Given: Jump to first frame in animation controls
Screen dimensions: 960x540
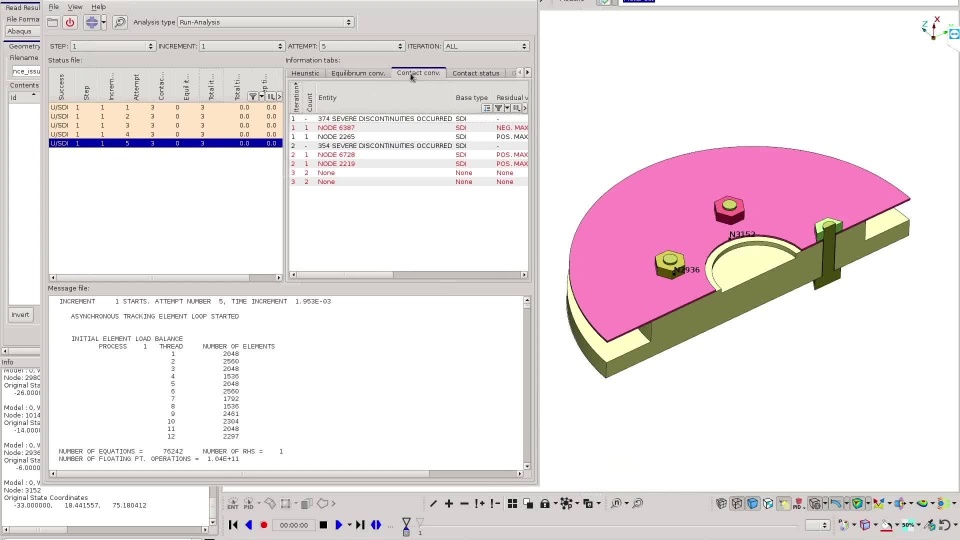Looking at the screenshot, I should (233, 525).
